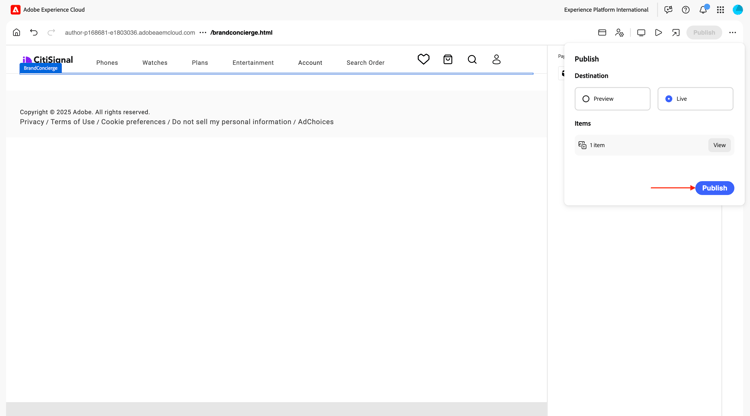
Task: Click the wishlist heart icon
Action: point(423,59)
